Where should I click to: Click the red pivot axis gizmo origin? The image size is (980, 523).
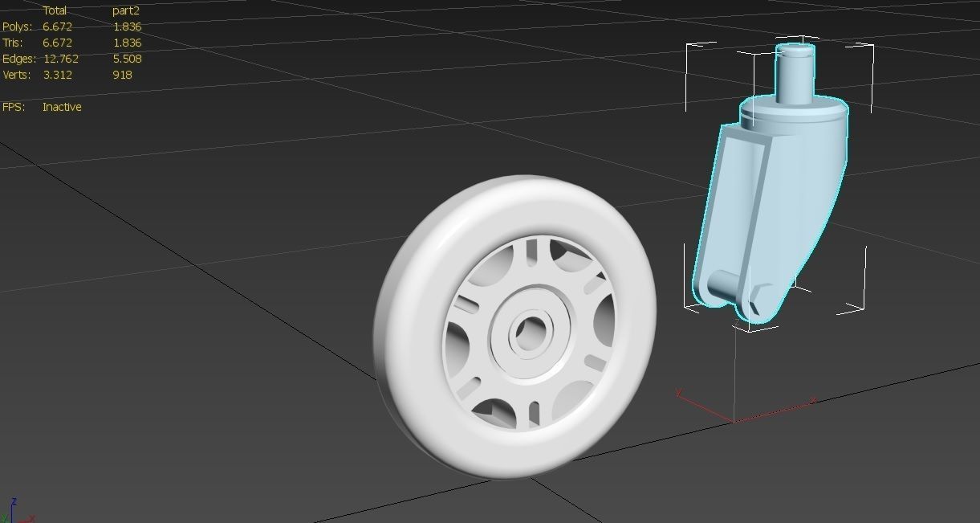[x=734, y=420]
